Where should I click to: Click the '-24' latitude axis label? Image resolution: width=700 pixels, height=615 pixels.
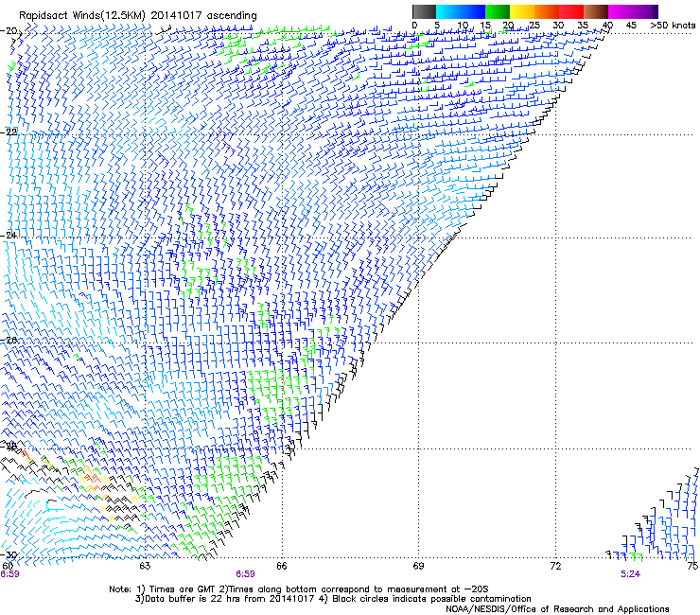[x=9, y=235]
